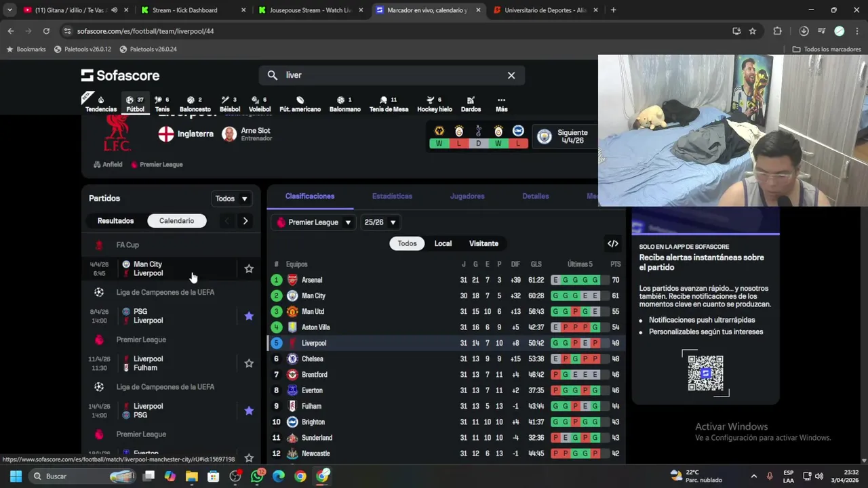Select the Tenis sport icon
The image size is (868, 488).
[x=162, y=104]
